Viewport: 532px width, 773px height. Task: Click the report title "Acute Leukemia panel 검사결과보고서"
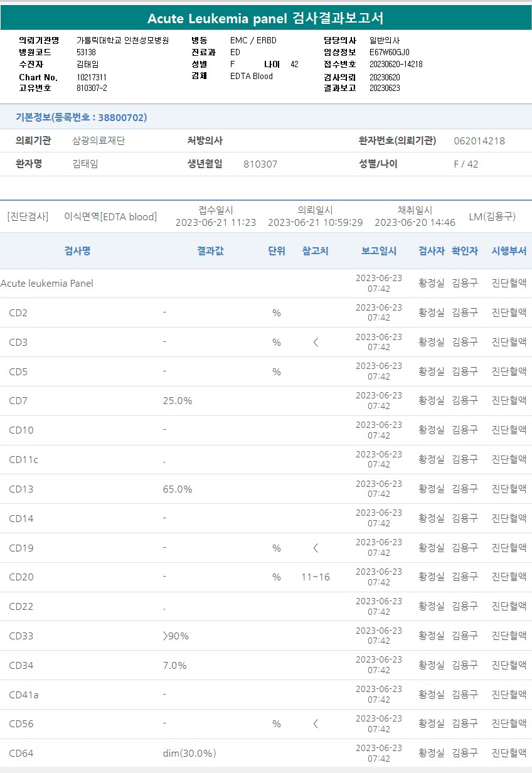pyautogui.click(x=265, y=18)
